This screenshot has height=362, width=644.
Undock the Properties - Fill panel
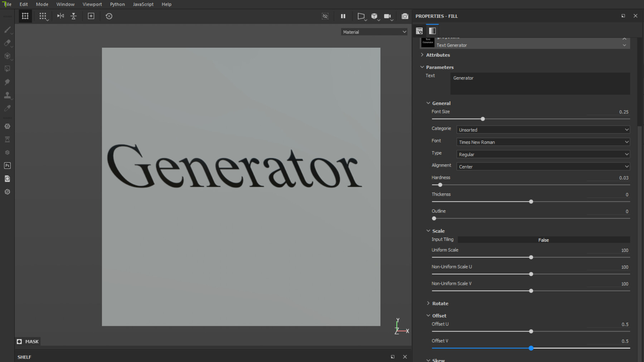click(623, 16)
